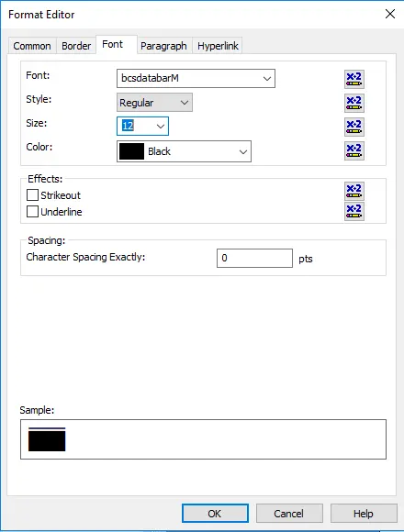Expand the bcsdatabarM font dropdown

[x=267, y=79]
